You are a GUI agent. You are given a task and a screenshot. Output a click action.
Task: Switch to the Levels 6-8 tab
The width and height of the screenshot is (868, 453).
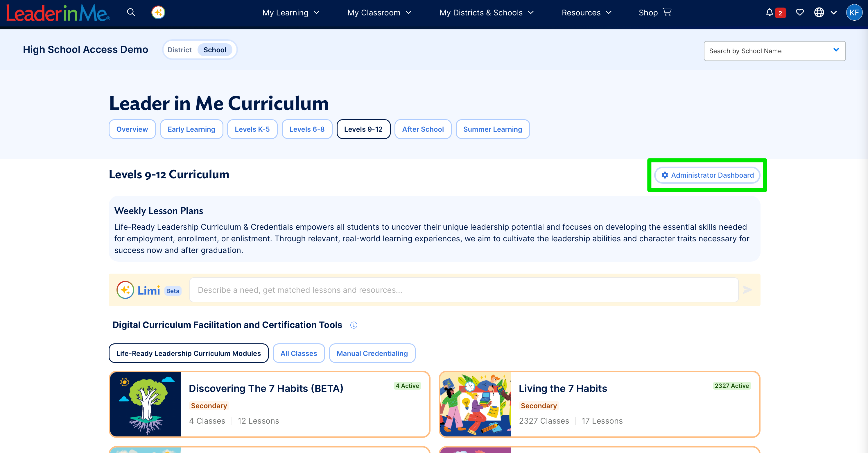(x=307, y=129)
